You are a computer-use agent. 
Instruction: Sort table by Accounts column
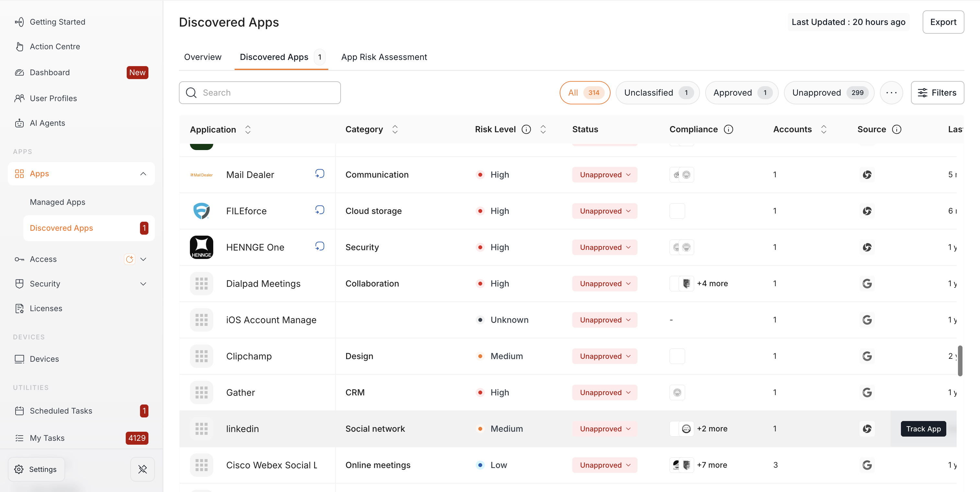coord(824,129)
